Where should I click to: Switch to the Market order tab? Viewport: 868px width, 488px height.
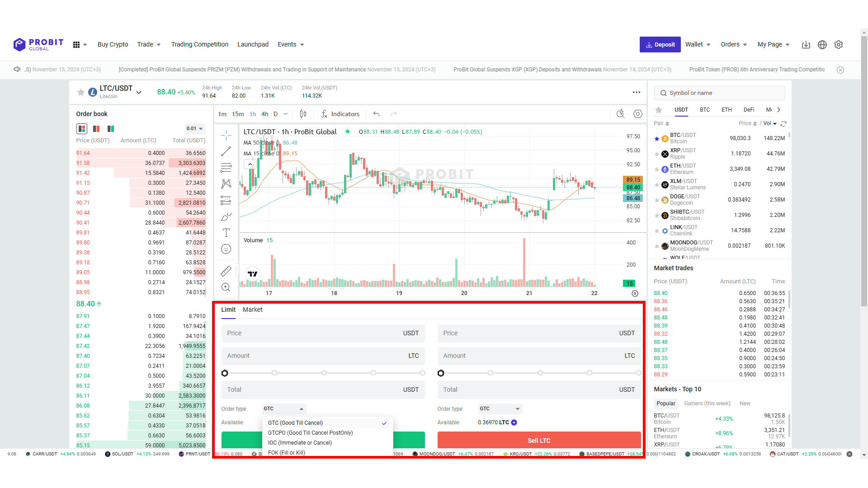(x=252, y=310)
